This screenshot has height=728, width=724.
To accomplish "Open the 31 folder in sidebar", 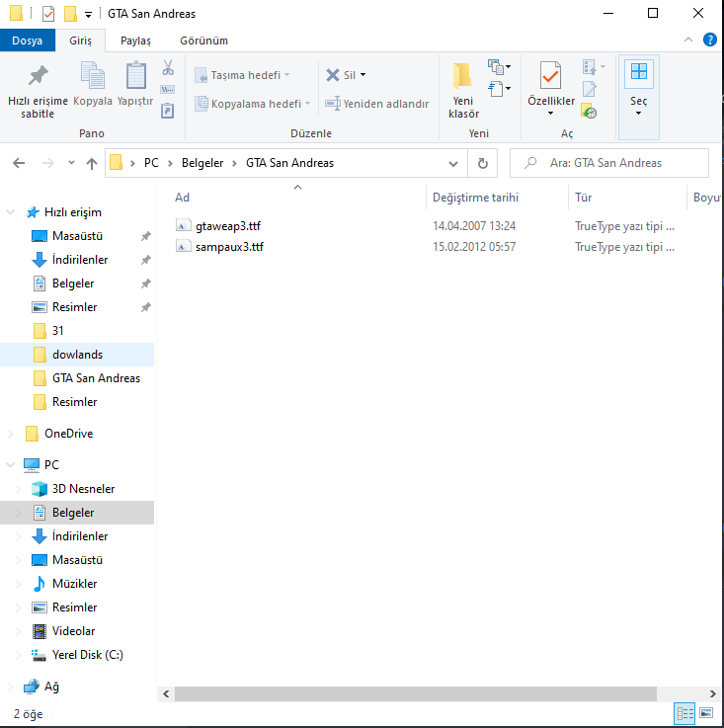I will click(x=57, y=331).
